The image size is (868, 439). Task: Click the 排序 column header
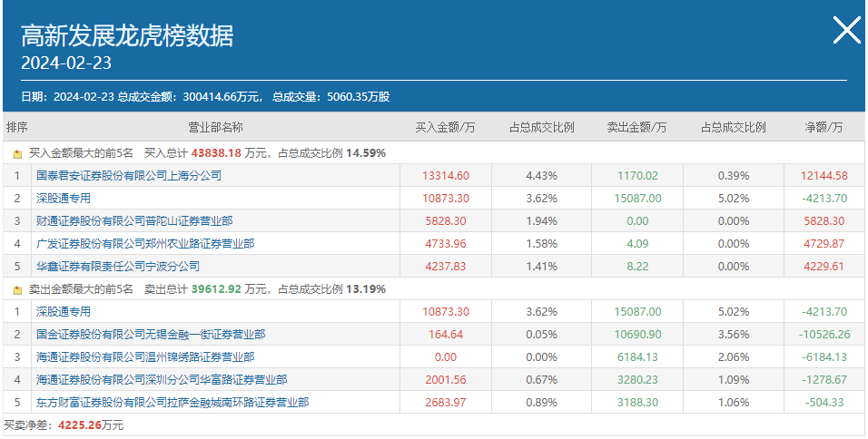tap(17, 128)
